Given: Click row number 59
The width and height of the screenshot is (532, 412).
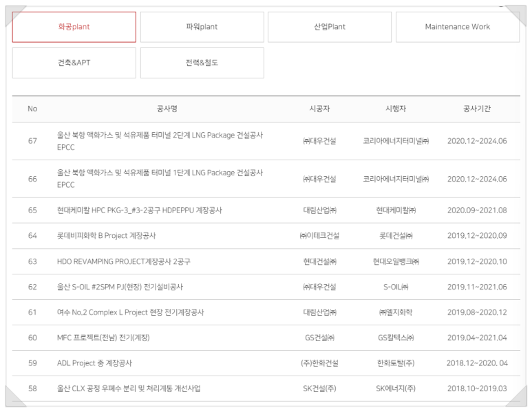Looking at the screenshot, I should pyautogui.click(x=32, y=363).
